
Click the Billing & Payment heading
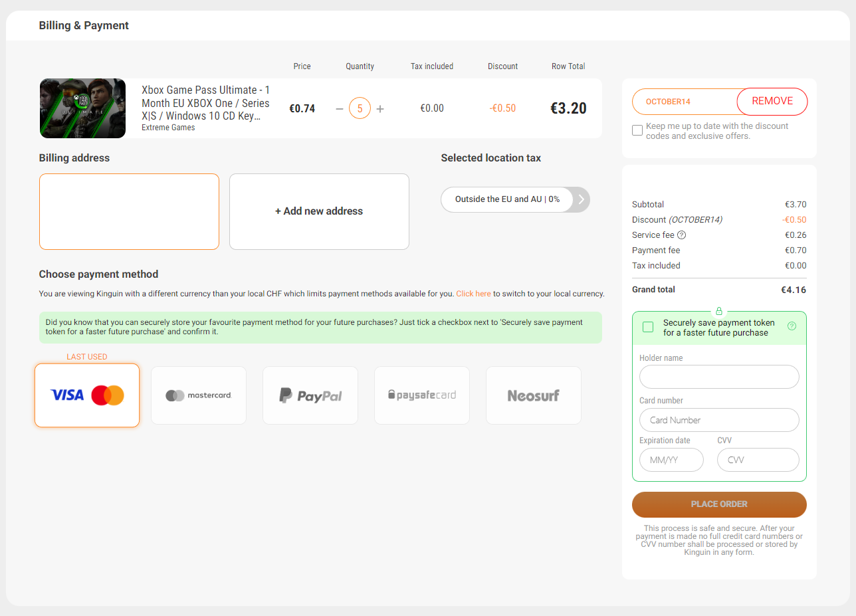pos(84,26)
